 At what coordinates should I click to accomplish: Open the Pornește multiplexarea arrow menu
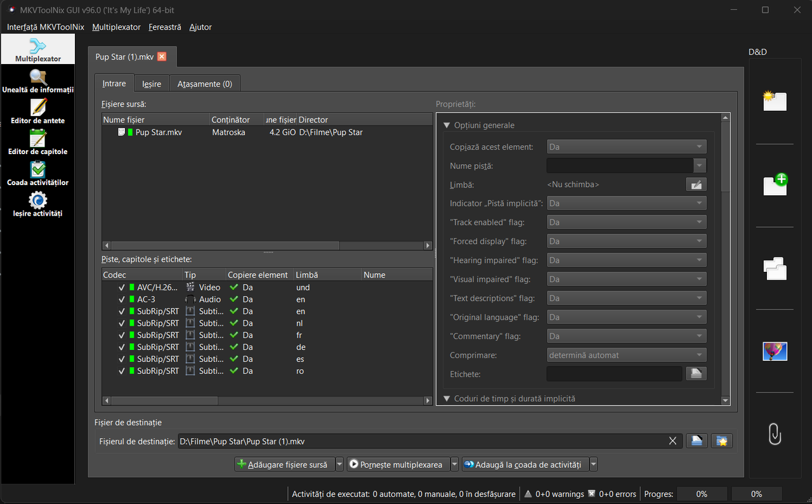pyautogui.click(x=454, y=465)
